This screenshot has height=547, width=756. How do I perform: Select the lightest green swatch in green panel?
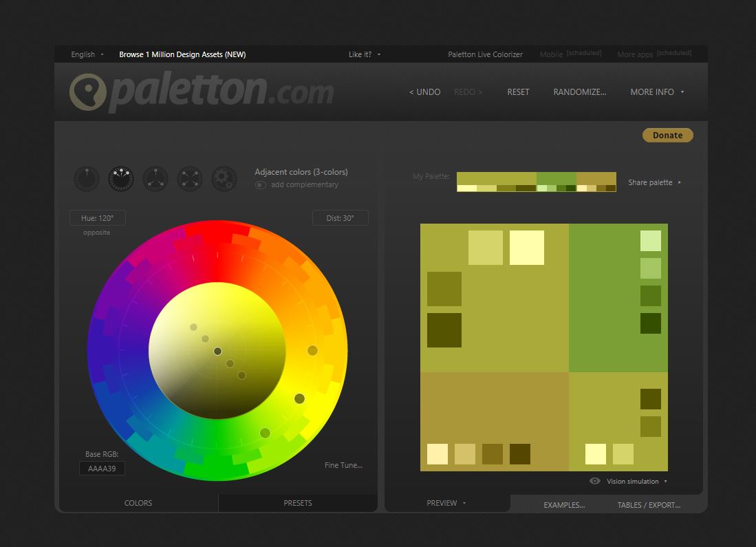[651, 241]
